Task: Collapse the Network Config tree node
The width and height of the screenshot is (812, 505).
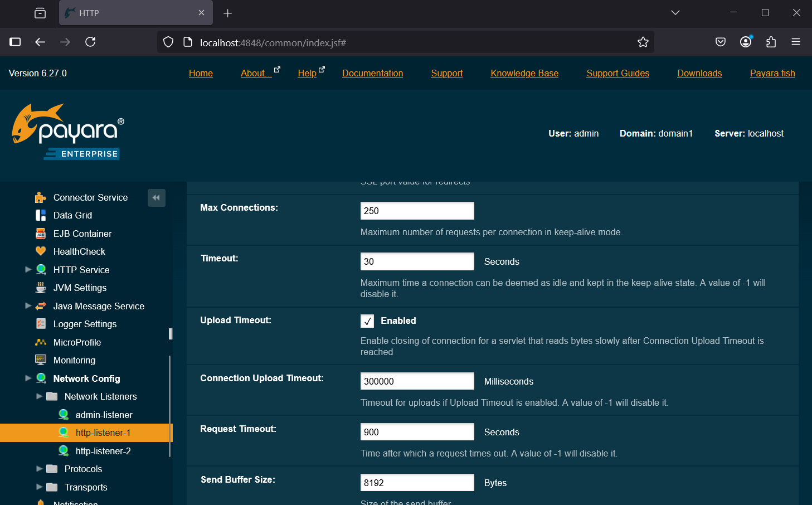Action: [x=28, y=378]
